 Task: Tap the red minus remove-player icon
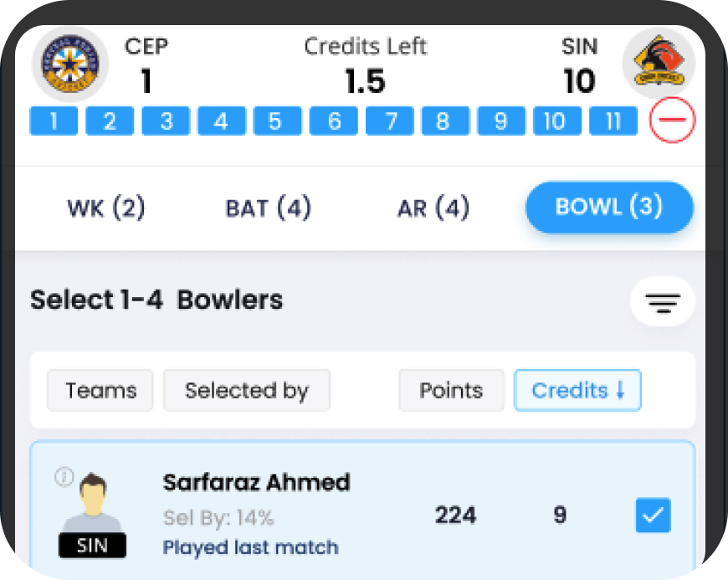[672, 121]
